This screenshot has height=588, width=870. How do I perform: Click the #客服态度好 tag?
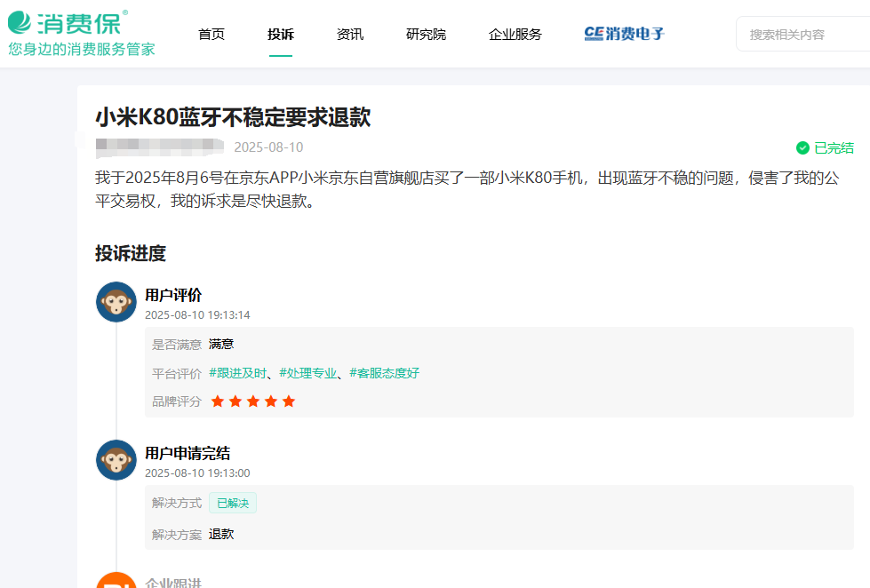pyautogui.click(x=385, y=373)
